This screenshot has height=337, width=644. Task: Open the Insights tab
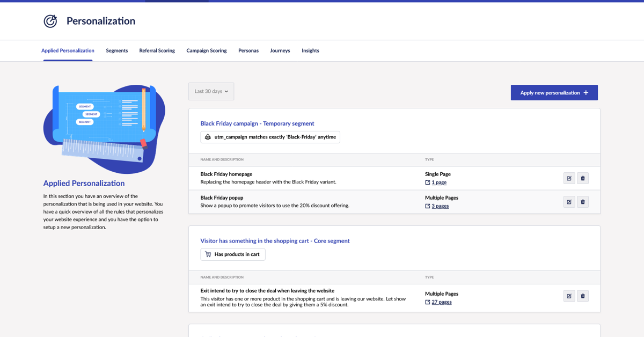pyautogui.click(x=310, y=50)
